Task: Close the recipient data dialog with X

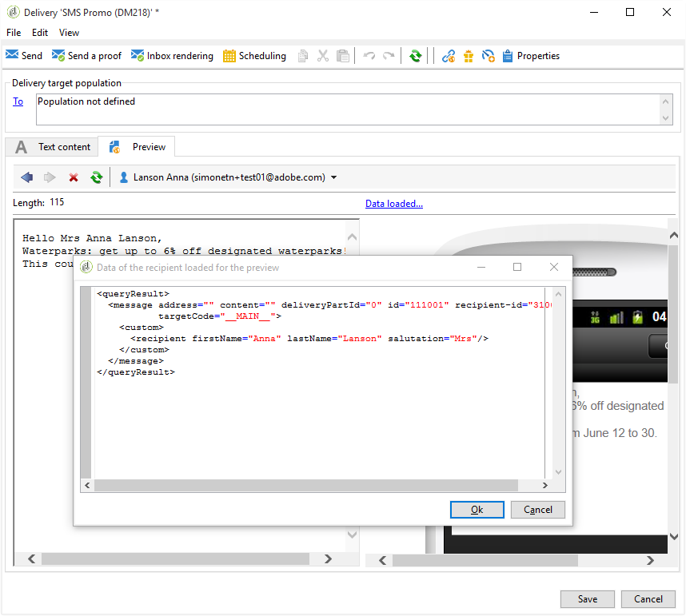Action: tap(554, 267)
